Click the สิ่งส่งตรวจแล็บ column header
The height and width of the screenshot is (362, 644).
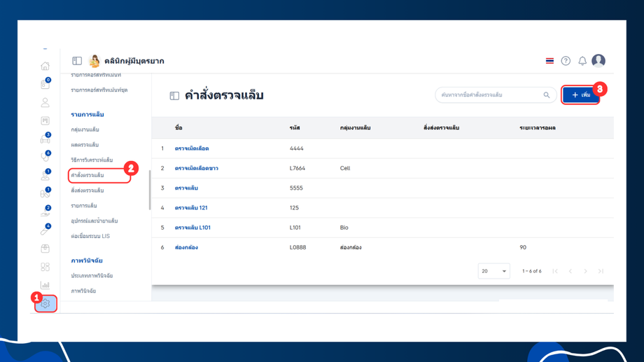click(x=441, y=128)
